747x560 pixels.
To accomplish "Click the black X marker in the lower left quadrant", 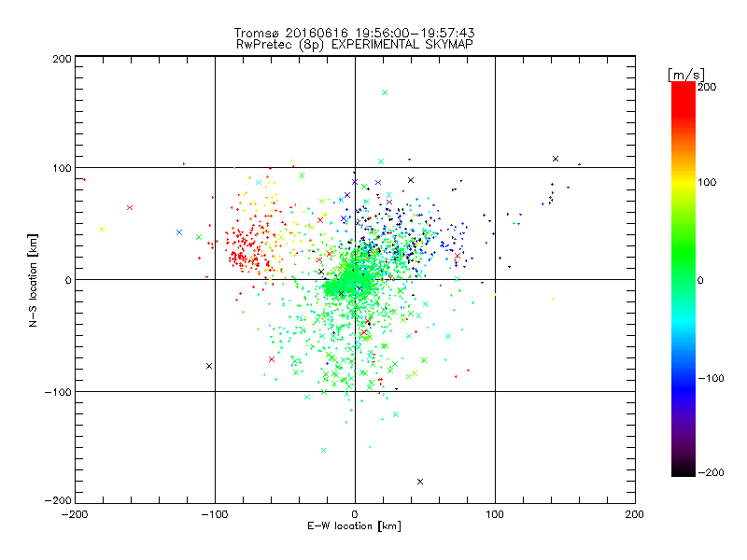I will tap(208, 366).
